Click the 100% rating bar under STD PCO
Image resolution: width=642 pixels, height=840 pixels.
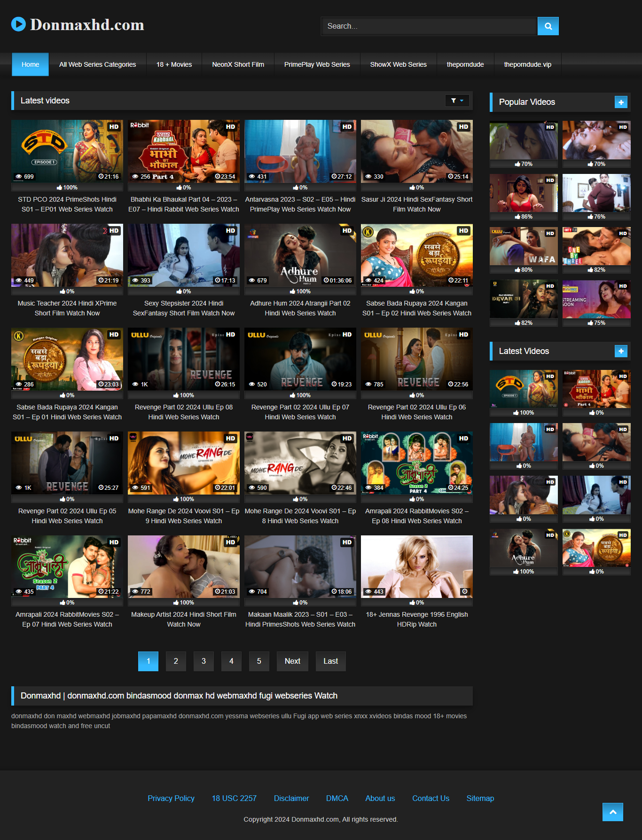pyautogui.click(x=67, y=188)
